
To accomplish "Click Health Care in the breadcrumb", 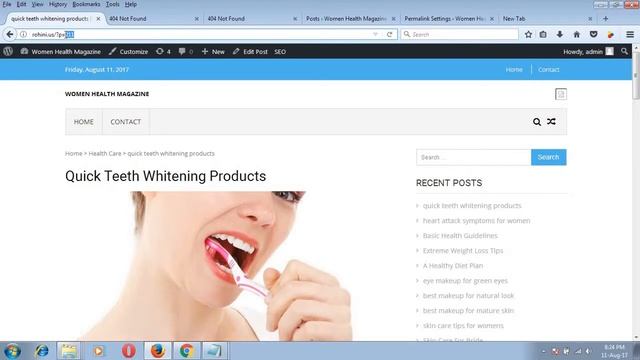I will tap(105, 153).
